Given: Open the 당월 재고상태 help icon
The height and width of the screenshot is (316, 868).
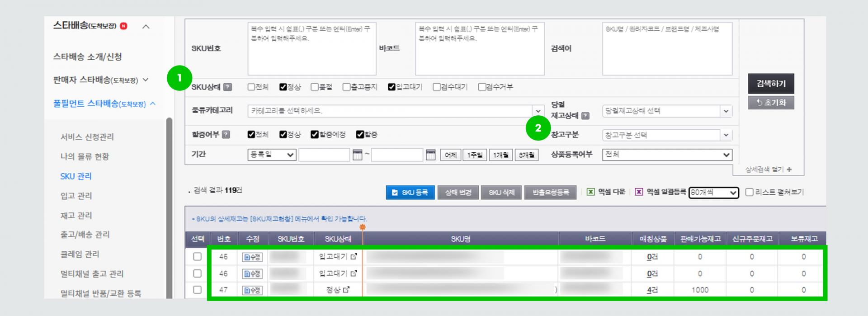Looking at the screenshot, I should [x=585, y=116].
